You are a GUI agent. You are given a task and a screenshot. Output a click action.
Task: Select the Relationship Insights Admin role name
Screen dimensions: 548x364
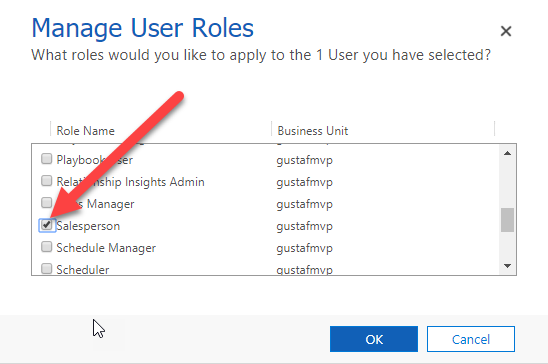coord(130,182)
